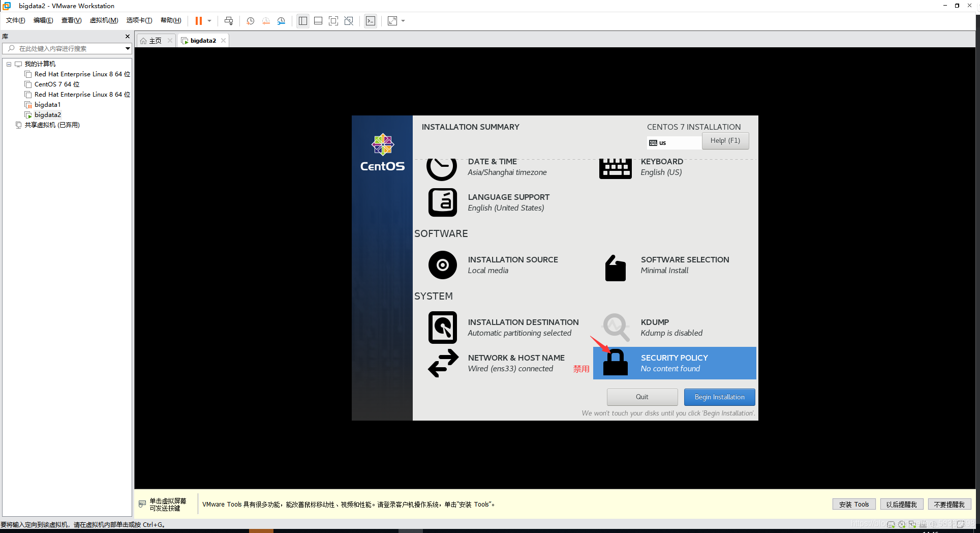Open the 查看(V) menu
This screenshot has width=980, height=533.
(x=71, y=20)
